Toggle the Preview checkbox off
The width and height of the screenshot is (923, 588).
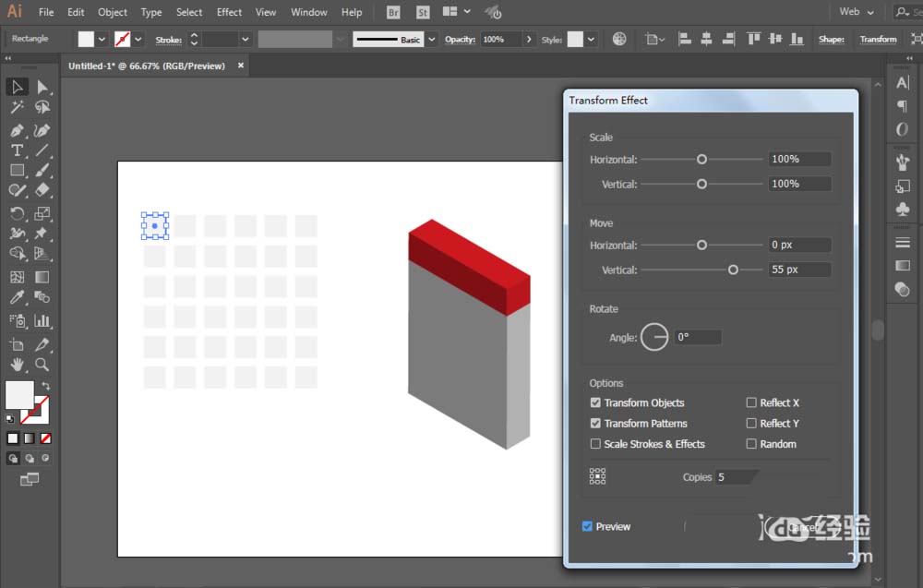point(587,526)
